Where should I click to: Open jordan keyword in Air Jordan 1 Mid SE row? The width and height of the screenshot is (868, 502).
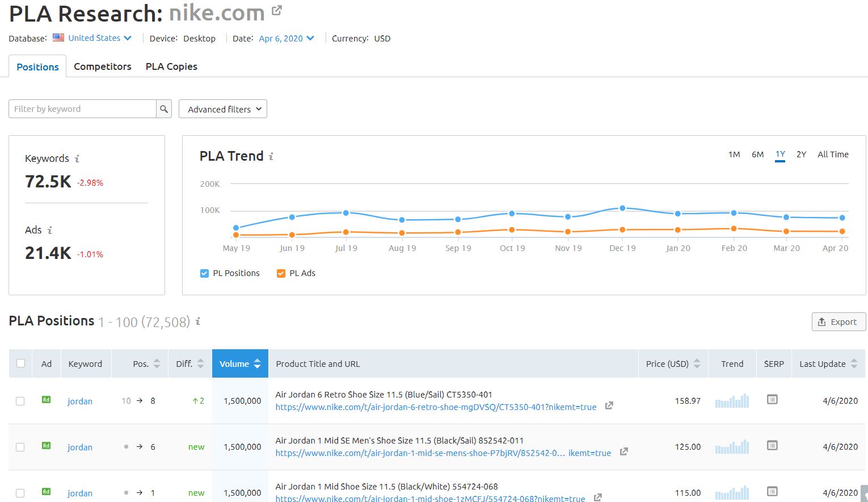coord(80,447)
